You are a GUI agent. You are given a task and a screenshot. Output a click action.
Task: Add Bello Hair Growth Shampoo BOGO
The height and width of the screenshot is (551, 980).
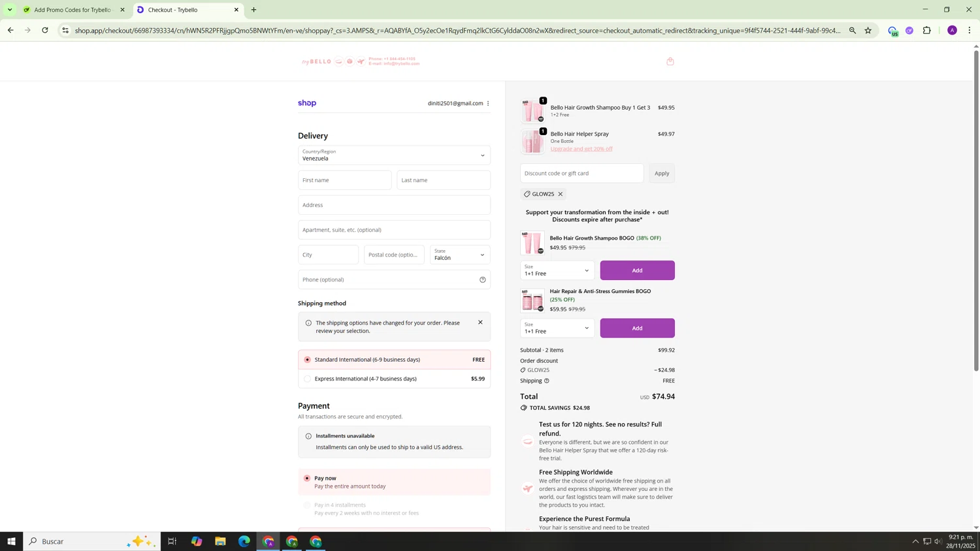point(637,270)
